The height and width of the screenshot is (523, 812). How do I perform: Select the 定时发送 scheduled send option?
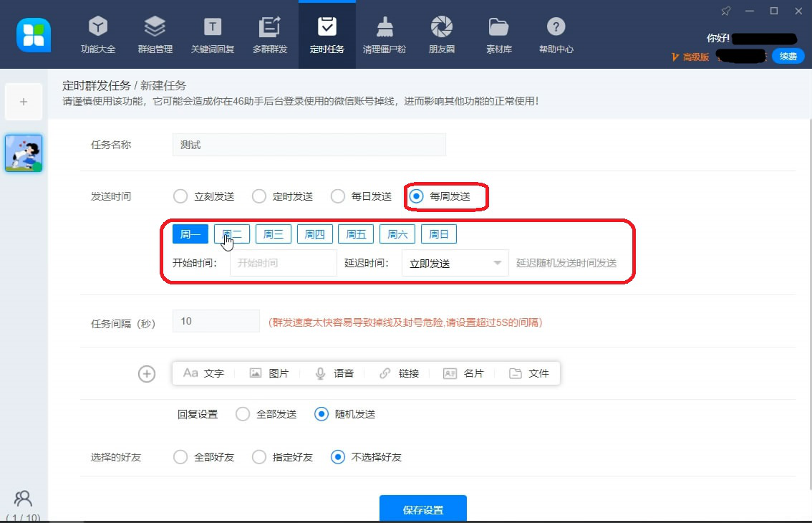[x=258, y=195]
